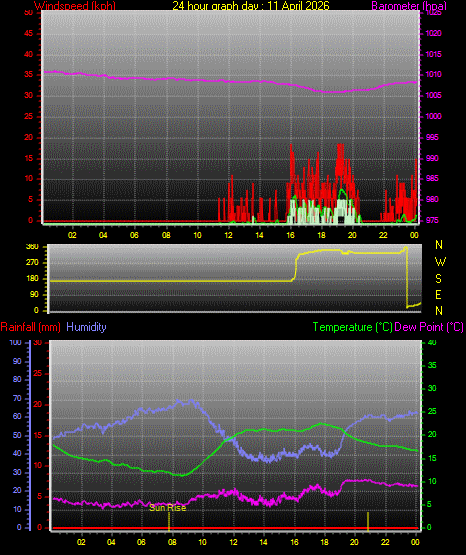Viewport: 466px width, 555px height.
Task: Click the '06' hour label on wind graph
Action: (134, 235)
